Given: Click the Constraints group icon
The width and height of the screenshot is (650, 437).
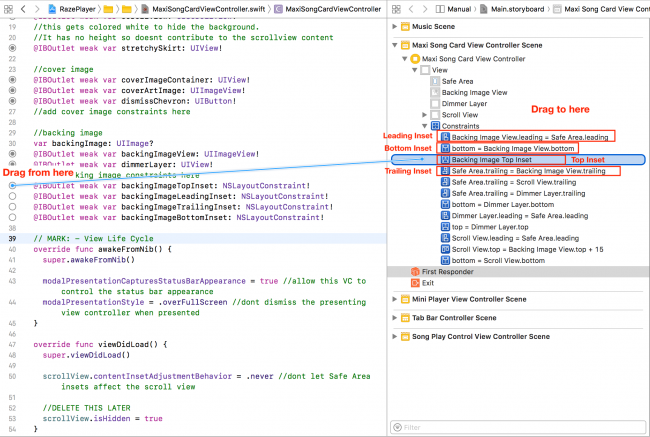Looking at the screenshot, I should click(x=433, y=125).
